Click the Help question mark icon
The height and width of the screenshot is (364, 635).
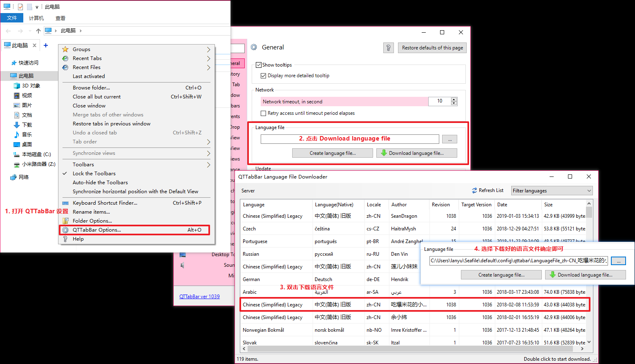(65, 239)
